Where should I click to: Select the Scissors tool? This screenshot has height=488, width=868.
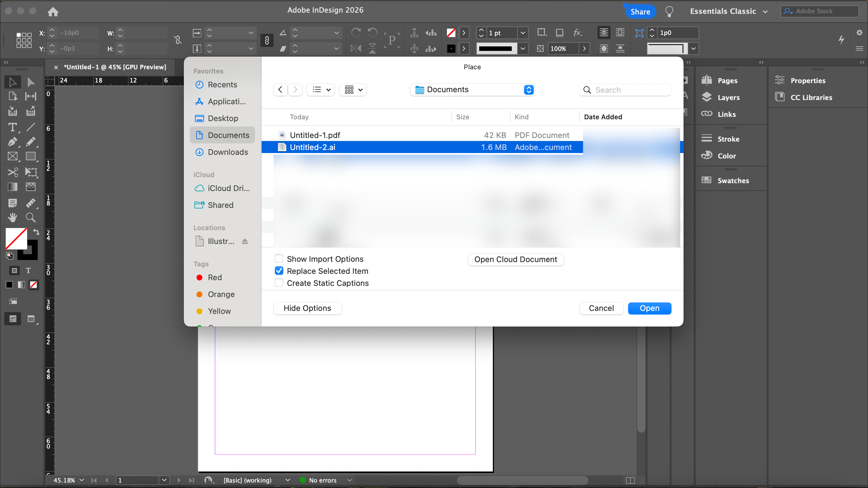click(12, 172)
